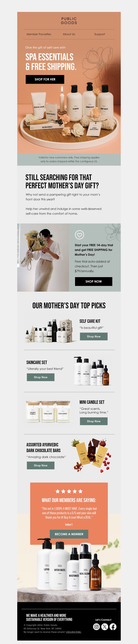
Task: Click the SHOP FOR HER button
Action: 45,79
